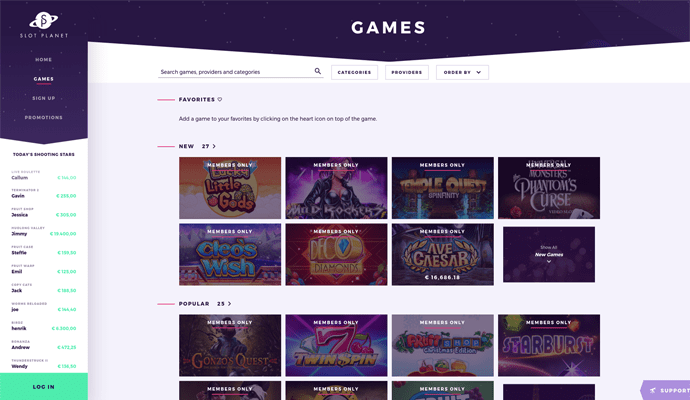Focus the search games input field
This screenshot has height=400, width=690.
235,72
